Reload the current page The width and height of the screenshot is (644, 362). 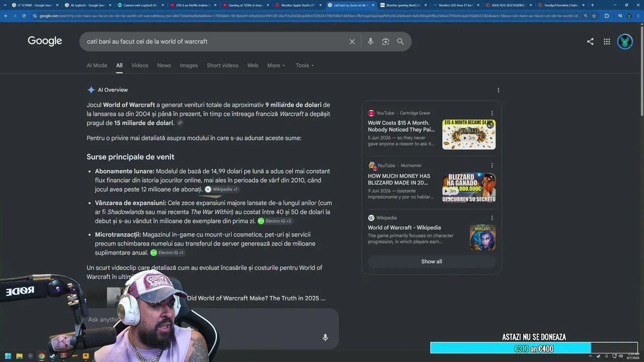[25, 16]
